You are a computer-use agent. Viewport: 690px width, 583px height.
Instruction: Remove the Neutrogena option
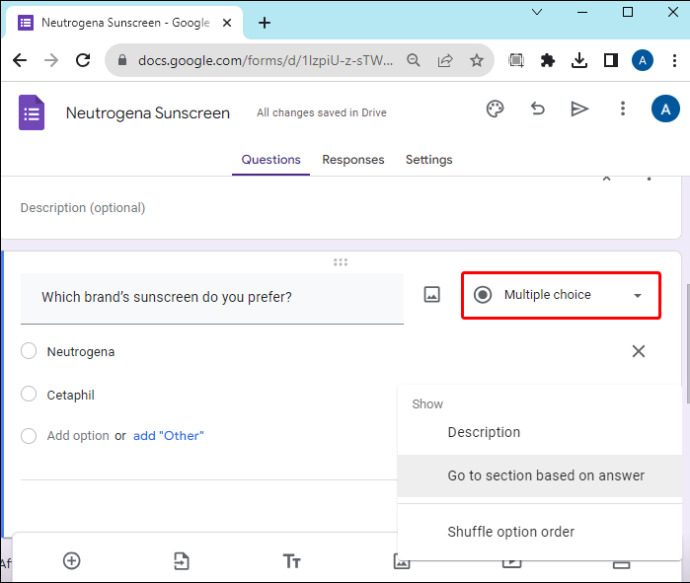pyautogui.click(x=639, y=351)
